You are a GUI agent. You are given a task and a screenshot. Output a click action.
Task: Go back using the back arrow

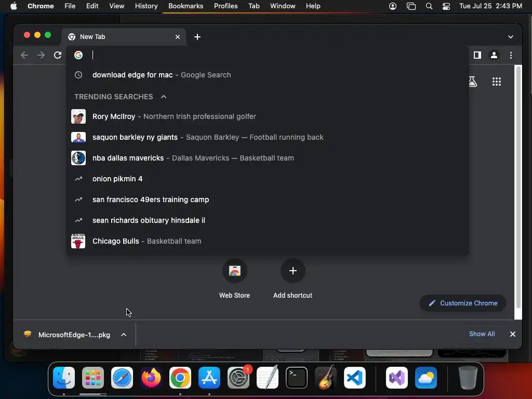point(24,55)
